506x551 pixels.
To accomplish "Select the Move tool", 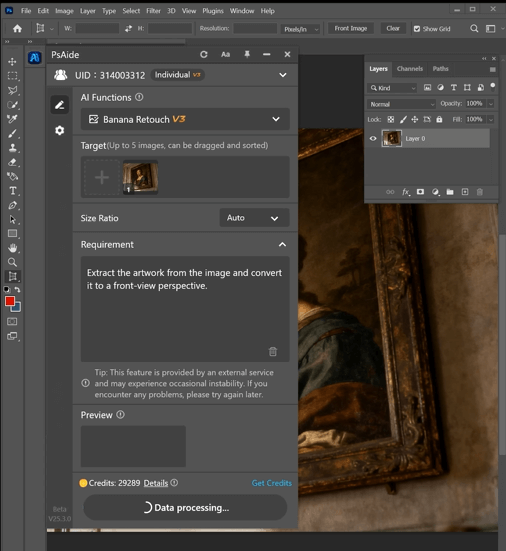I will click(12, 61).
